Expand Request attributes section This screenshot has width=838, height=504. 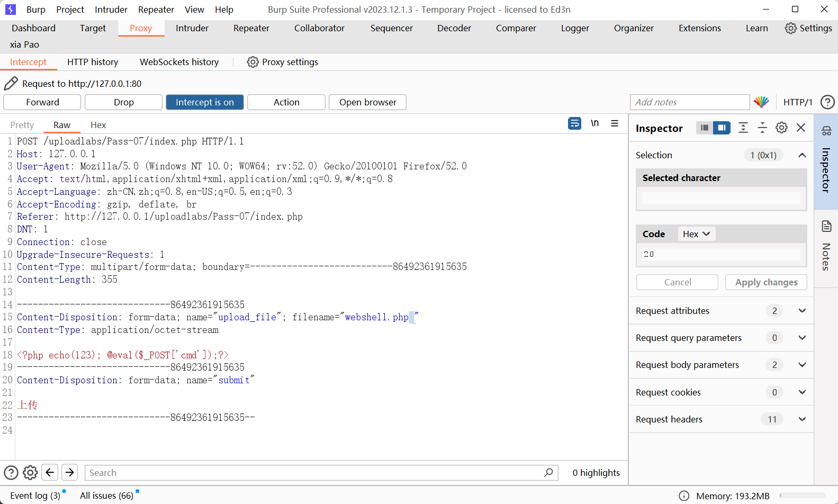click(x=802, y=311)
